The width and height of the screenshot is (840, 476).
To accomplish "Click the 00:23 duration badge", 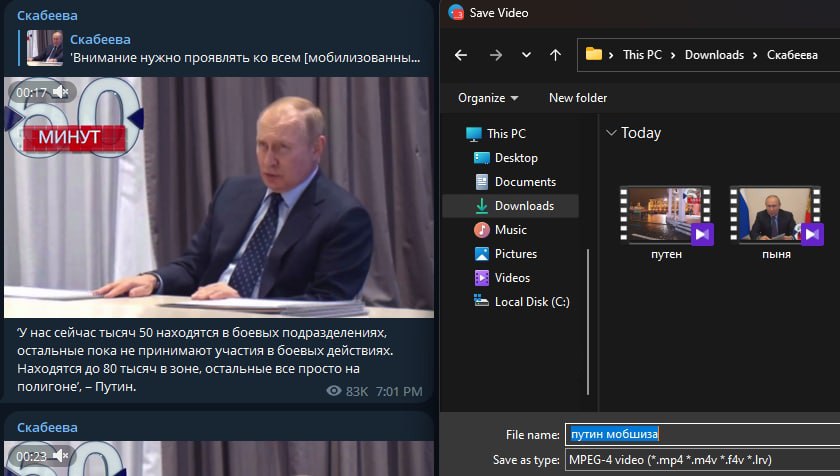I will click(31, 456).
